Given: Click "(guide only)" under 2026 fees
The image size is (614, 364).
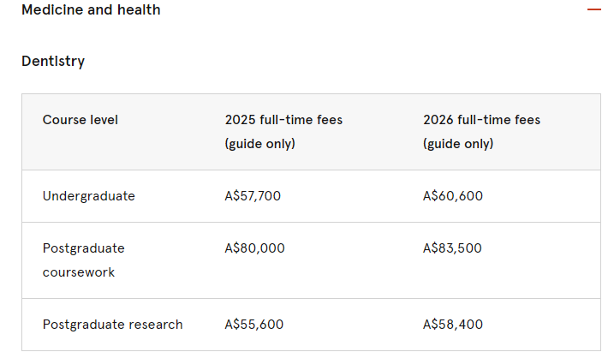Looking at the screenshot, I should tap(458, 144).
